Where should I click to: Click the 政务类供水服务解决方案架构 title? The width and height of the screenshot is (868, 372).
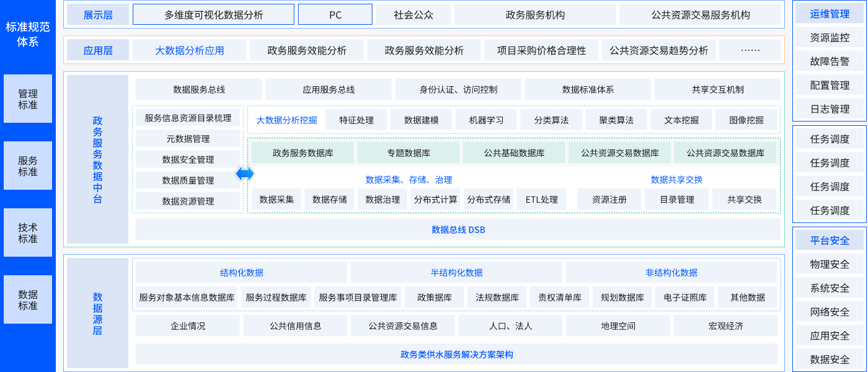click(x=456, y=355)
